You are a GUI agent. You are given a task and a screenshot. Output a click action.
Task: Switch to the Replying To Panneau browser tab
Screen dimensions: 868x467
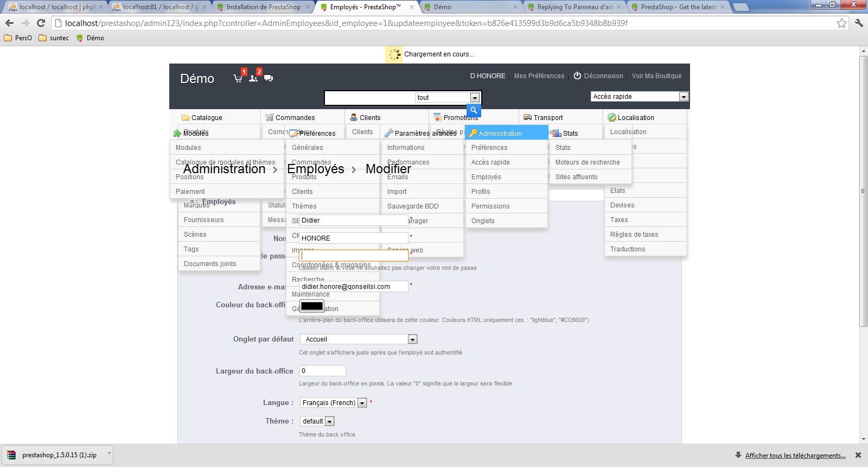point(575,7)
